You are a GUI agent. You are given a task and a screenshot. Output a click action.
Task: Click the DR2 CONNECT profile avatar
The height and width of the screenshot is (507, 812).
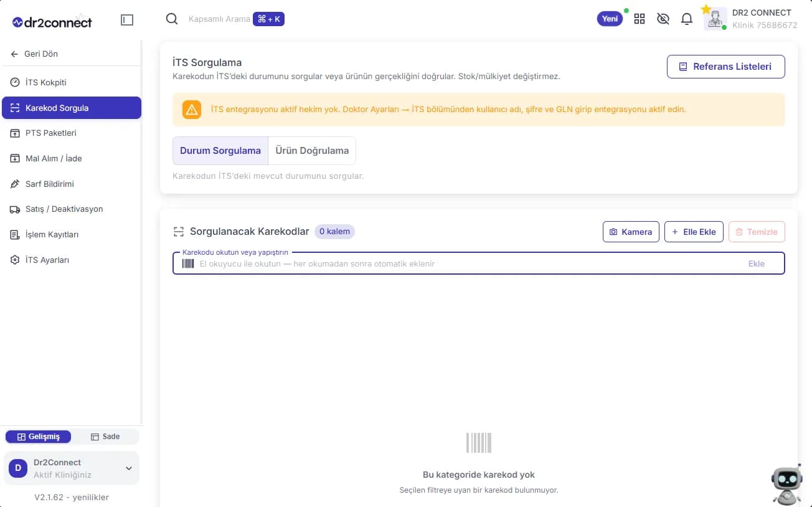[x=715, y=19]
